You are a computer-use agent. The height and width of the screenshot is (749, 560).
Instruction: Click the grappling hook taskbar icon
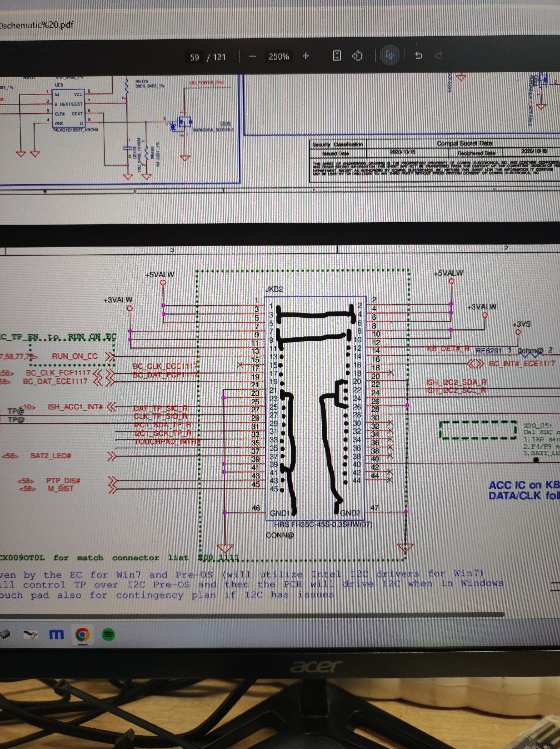(x=30, y=634)
